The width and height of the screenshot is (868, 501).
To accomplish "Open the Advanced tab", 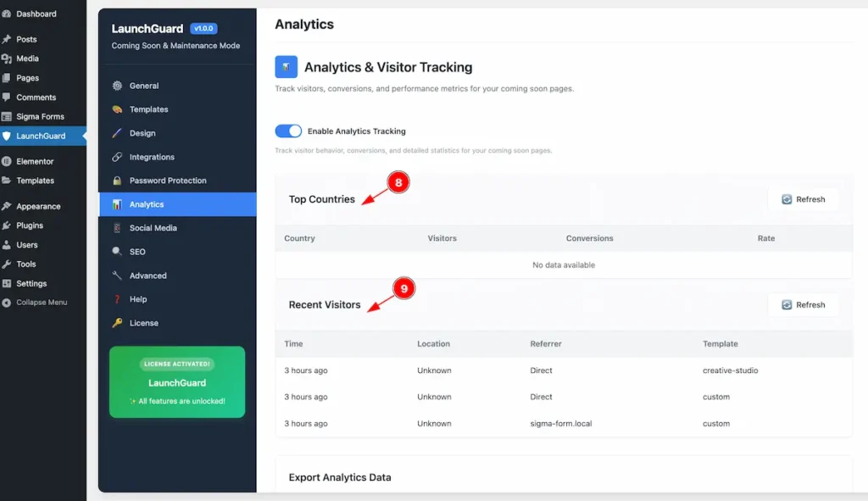I will (177, 276).
